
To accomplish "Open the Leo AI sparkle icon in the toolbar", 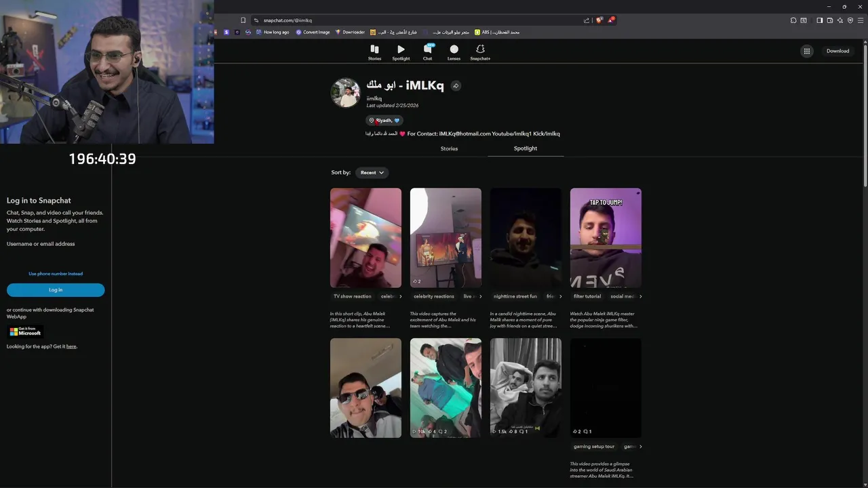I will click(x=840, y=20).
